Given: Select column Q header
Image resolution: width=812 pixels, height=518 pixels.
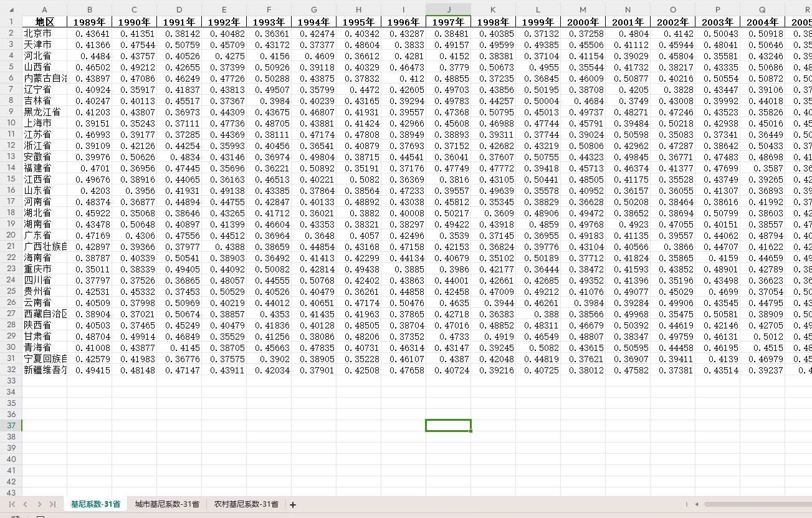Looking at the screenshot, I should click(762, 9).
